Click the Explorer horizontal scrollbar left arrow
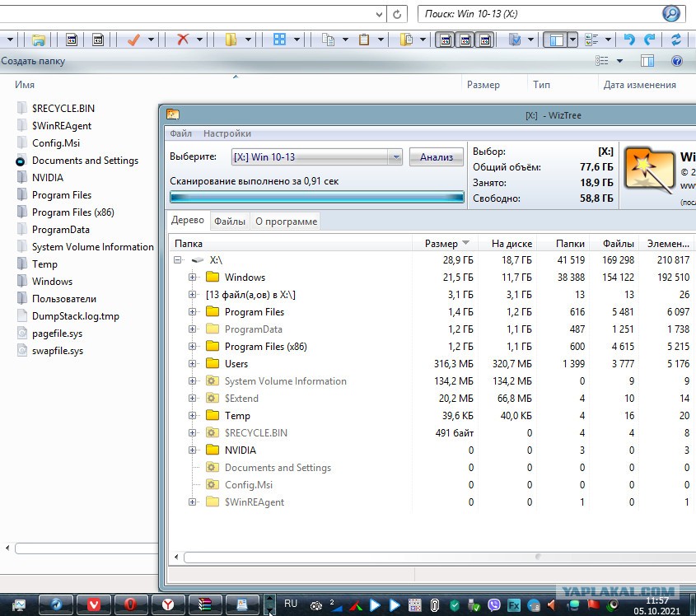Viewport: 696px width, 616px height. pos(7,548)
